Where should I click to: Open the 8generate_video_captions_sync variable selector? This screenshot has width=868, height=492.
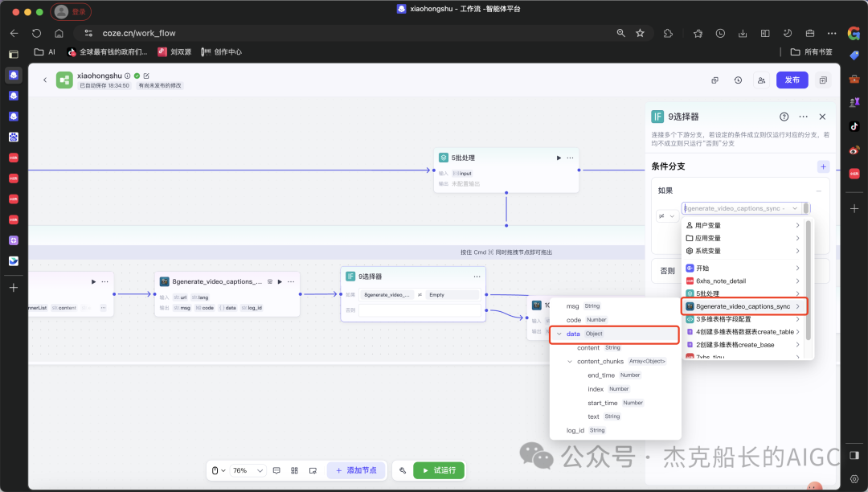point(742,209)
